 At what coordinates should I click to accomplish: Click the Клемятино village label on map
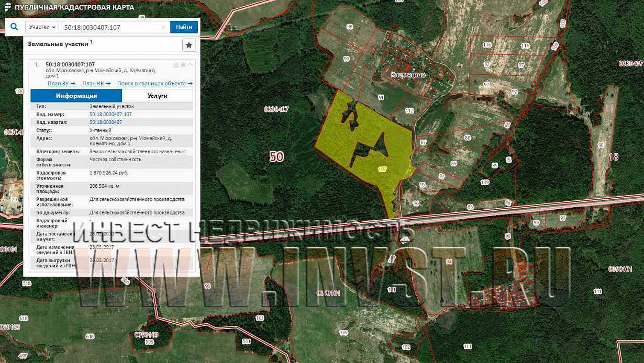pyautogui.click(x=408, y=75)
